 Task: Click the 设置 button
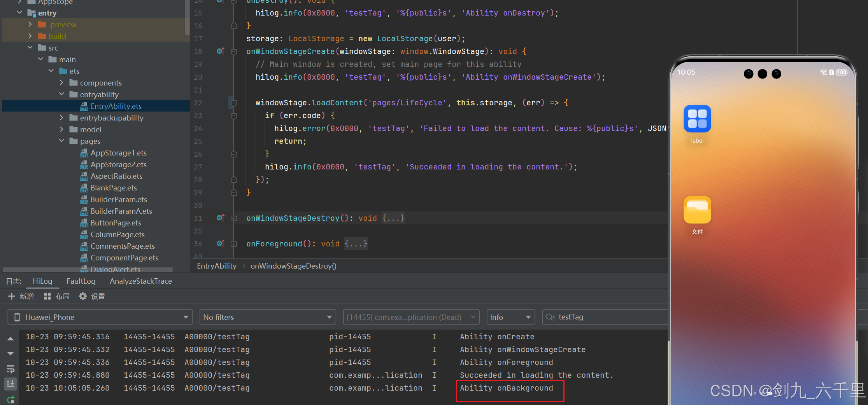[x=92, y=296]
